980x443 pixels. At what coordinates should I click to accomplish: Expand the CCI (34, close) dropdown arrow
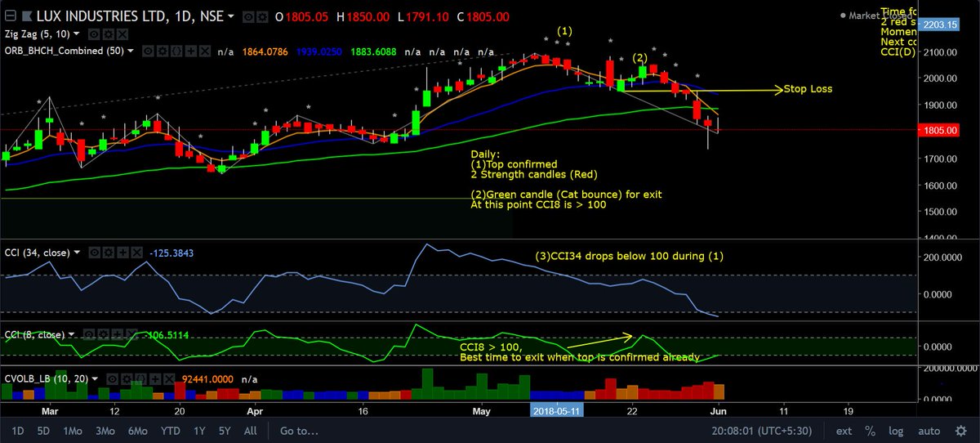[77, 252]
